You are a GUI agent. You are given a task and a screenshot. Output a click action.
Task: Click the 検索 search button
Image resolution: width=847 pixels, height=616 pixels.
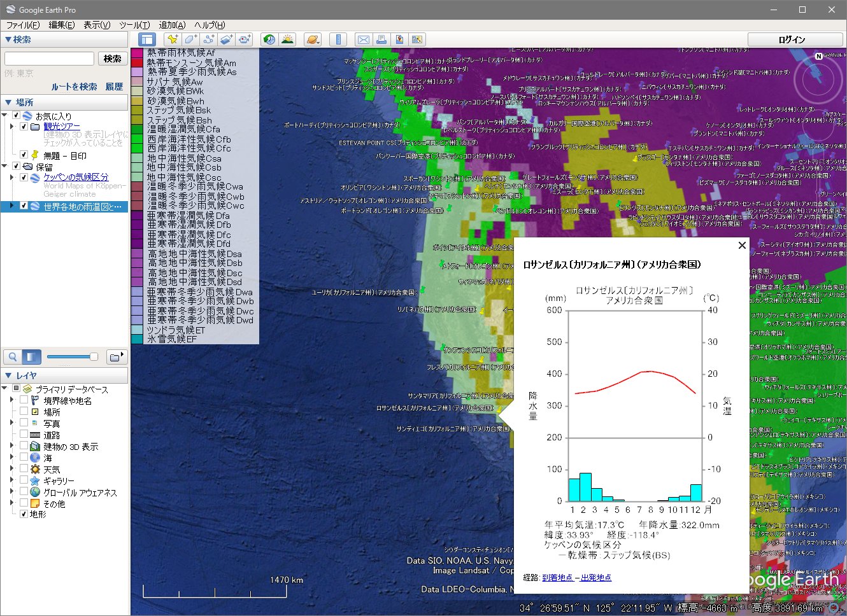(x=113, y=59)
